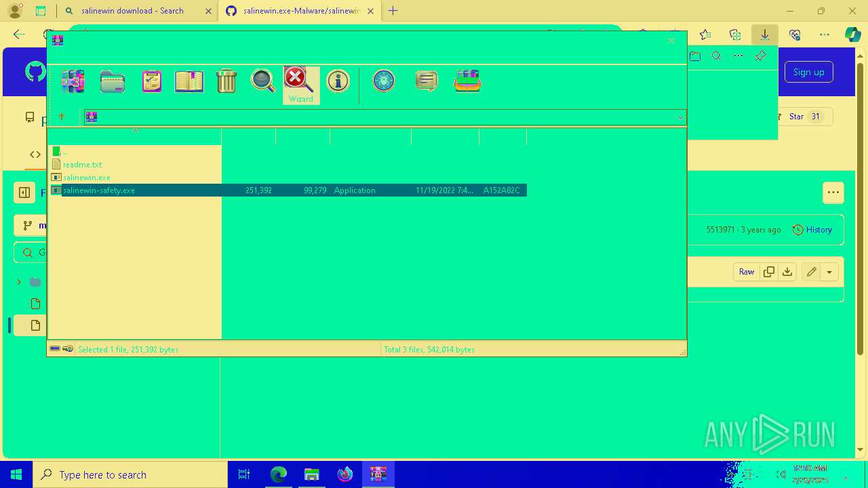The image size is (868, 488).
Task: Open the commit History link
Action: [x=812, y=230]
